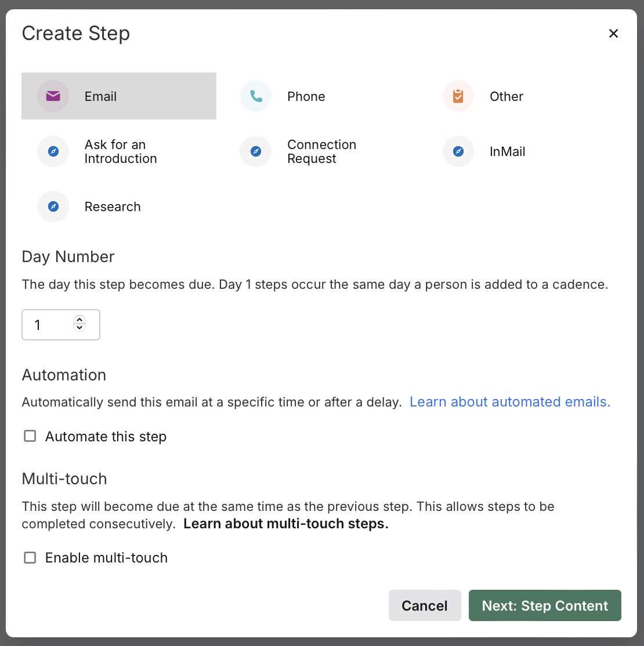Viewport: 644px width, 646px height.
Task: Choose the InMail step type label
Action: [507, 151]
